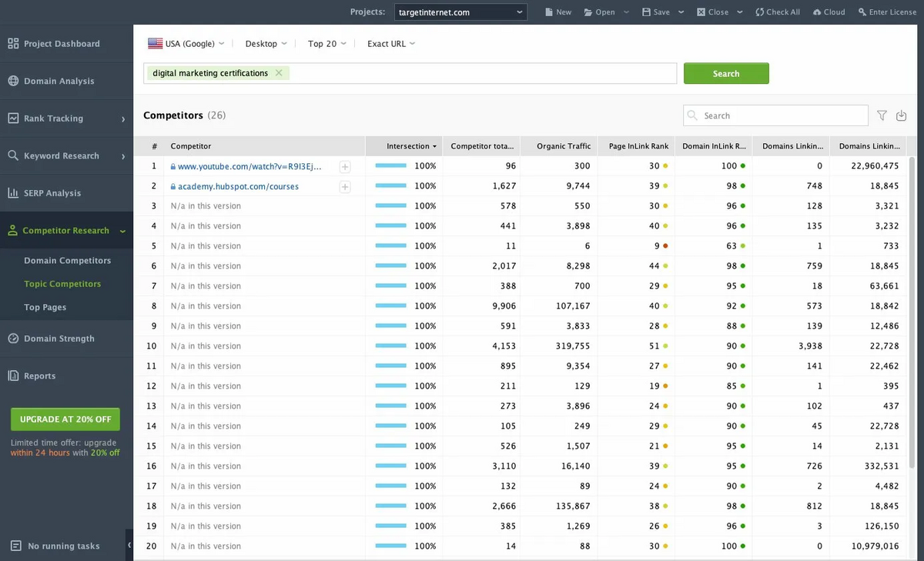Click the Competitor Research person icon

[x=13, y=231]
